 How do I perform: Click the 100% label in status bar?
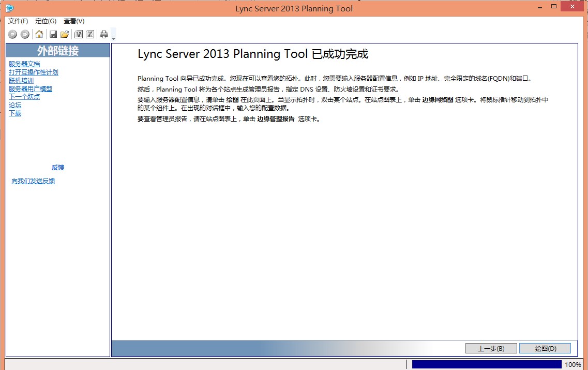[x=572, y=364]
